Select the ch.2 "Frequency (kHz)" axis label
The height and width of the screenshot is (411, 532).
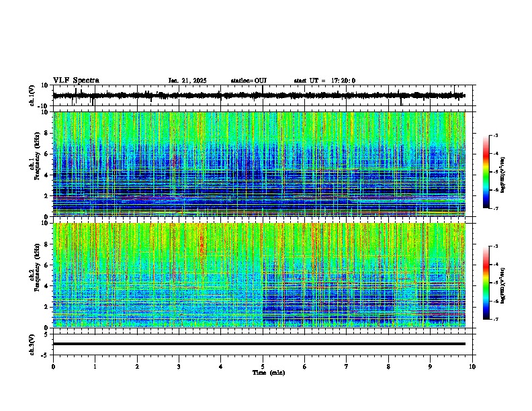click(37, 267)
